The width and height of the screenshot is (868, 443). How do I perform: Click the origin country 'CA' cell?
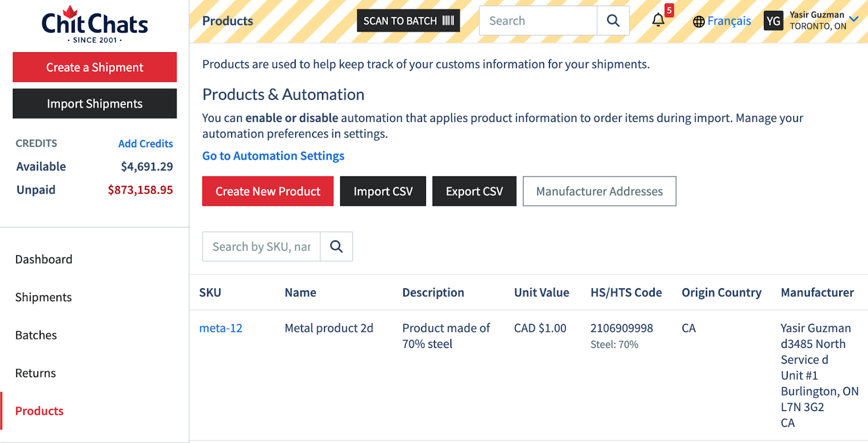click(689, 328)
